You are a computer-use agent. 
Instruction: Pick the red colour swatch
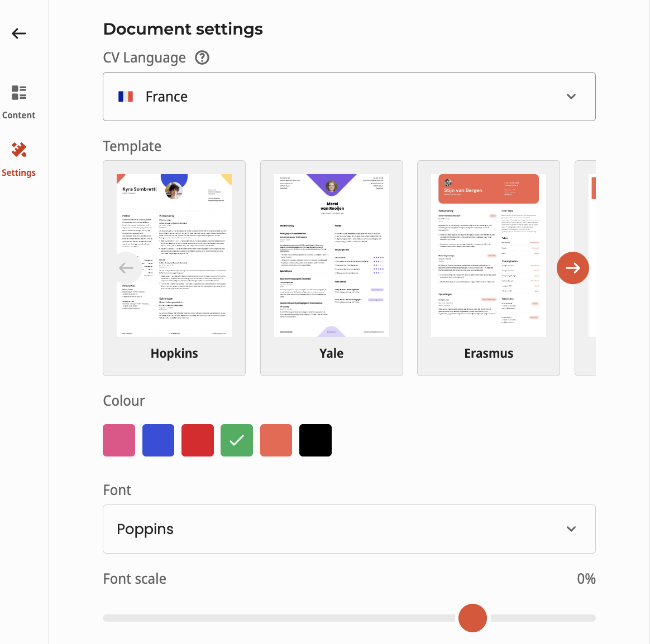(198, 440)
